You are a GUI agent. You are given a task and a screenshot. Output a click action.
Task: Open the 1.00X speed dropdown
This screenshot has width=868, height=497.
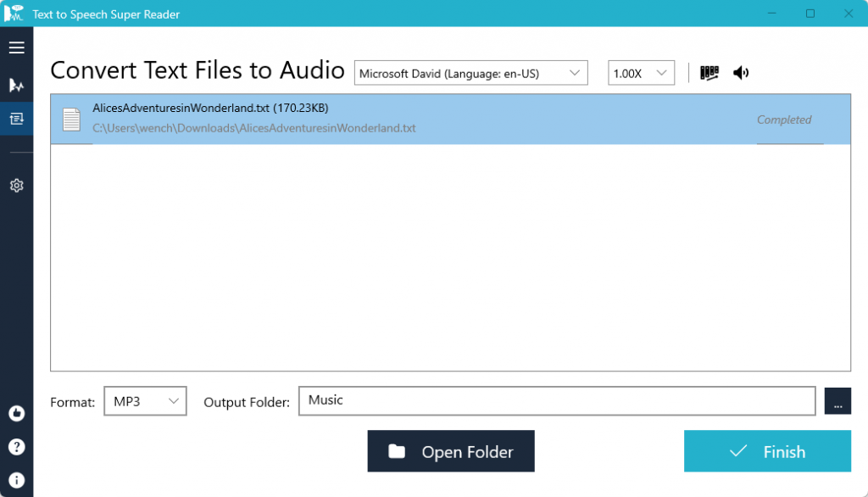point(641,73)
